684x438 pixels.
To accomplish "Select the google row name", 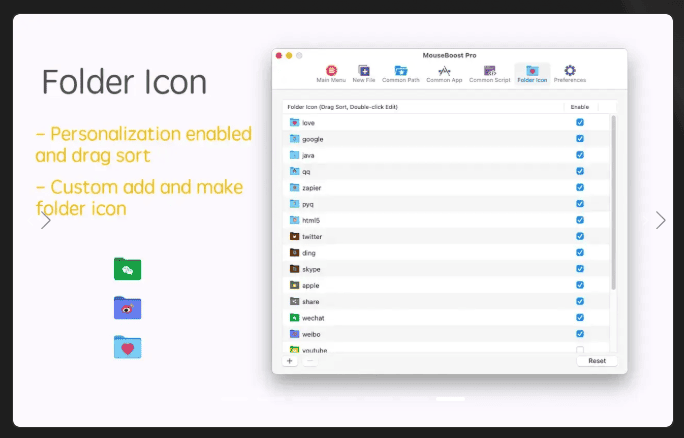I will pos(313,139).
